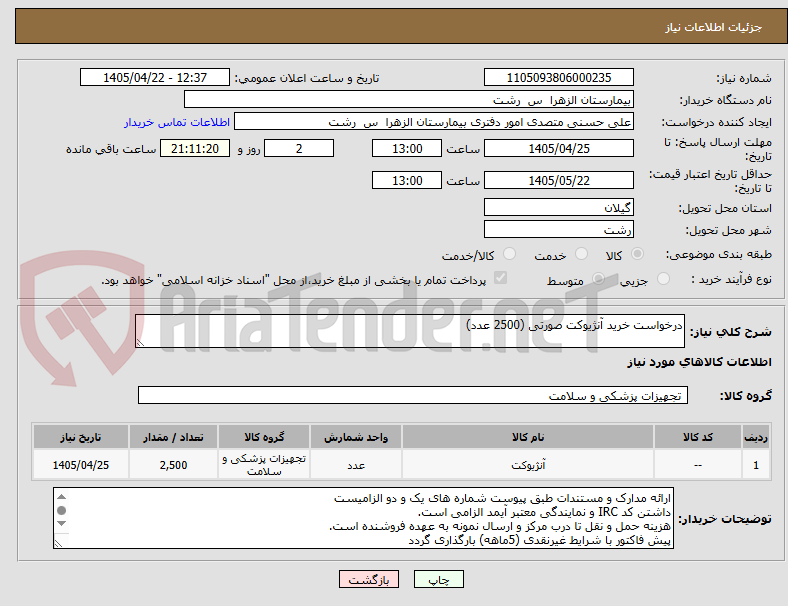Click the ردیف column header
Screen dimensions: 788x606
(755, 437)
